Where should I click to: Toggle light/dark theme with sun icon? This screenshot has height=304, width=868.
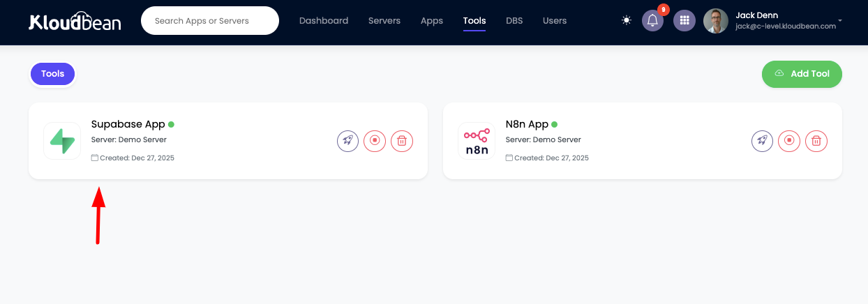(x=627, y=21)
